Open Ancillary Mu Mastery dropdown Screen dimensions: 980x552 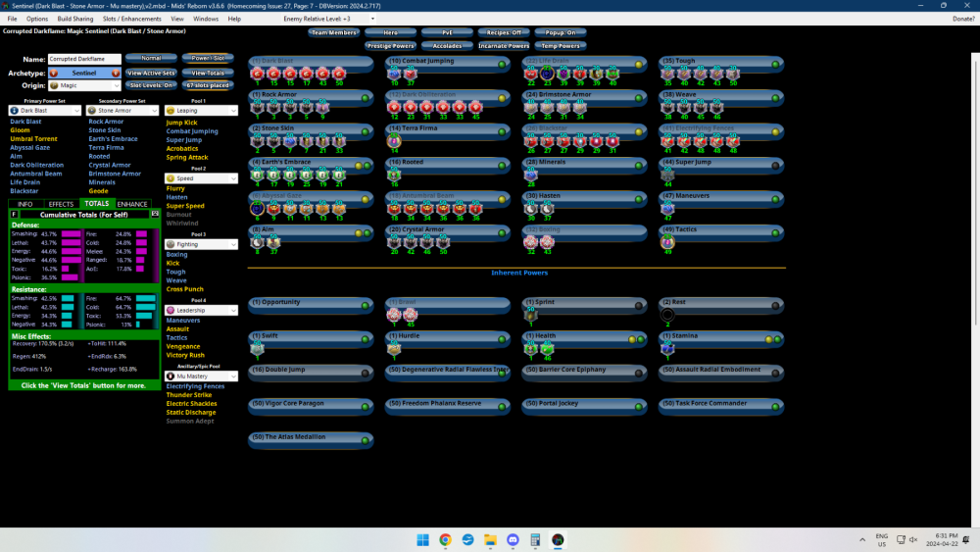(x=201, y=376)
